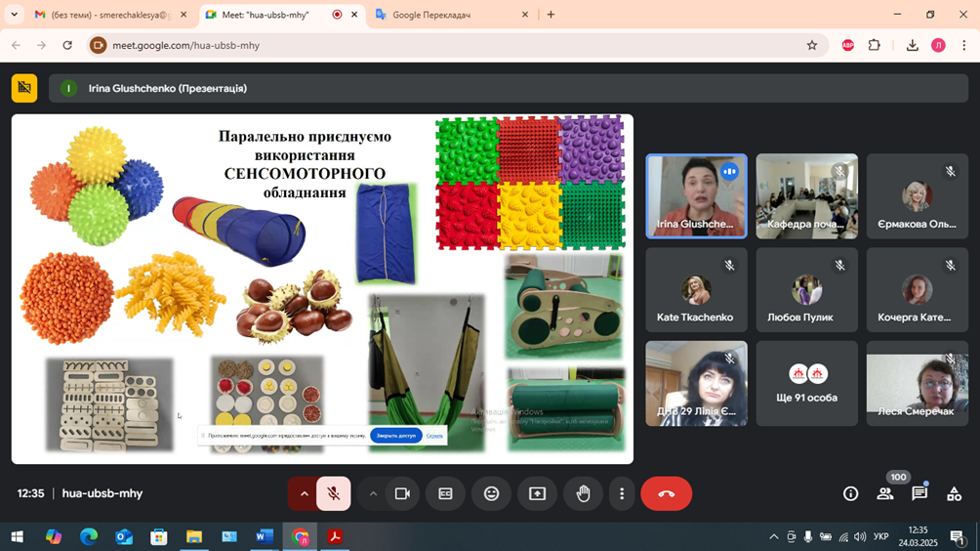Open the activities panel icon

tap(954, 494)
